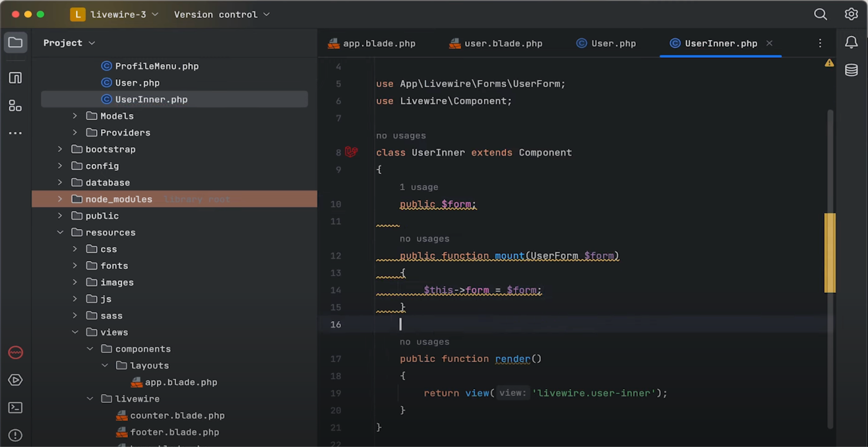Switch to app.blade.php tab
Viewport: 868px width, 447px height.
click(x=372, y=43)
